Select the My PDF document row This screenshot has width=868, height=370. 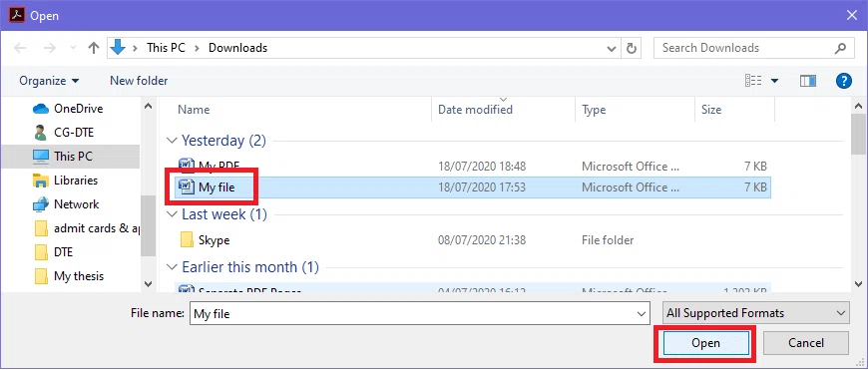point(473,166)
